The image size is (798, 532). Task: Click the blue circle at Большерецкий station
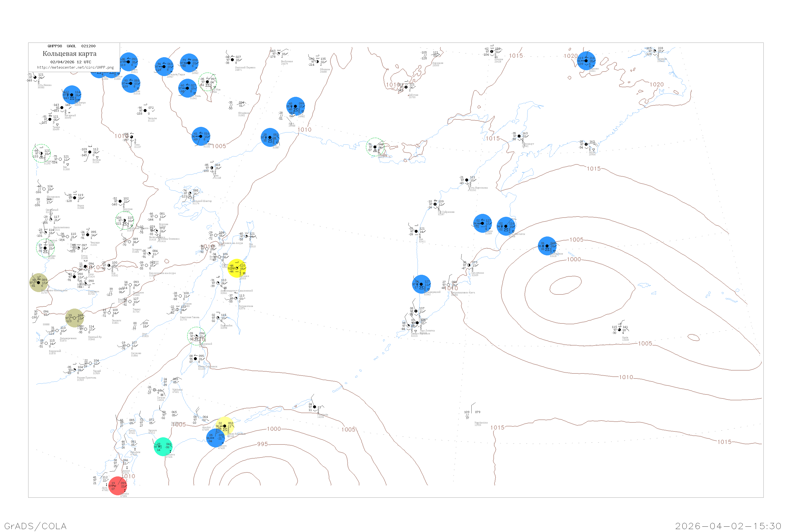421,284
